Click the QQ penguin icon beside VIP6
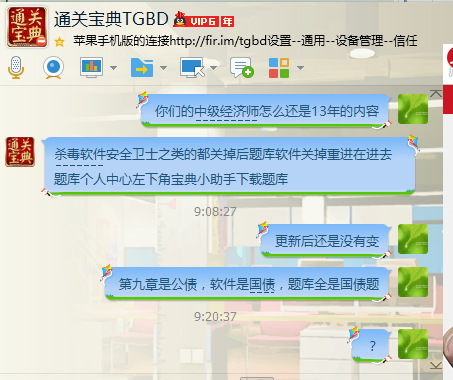 [180, 20]
